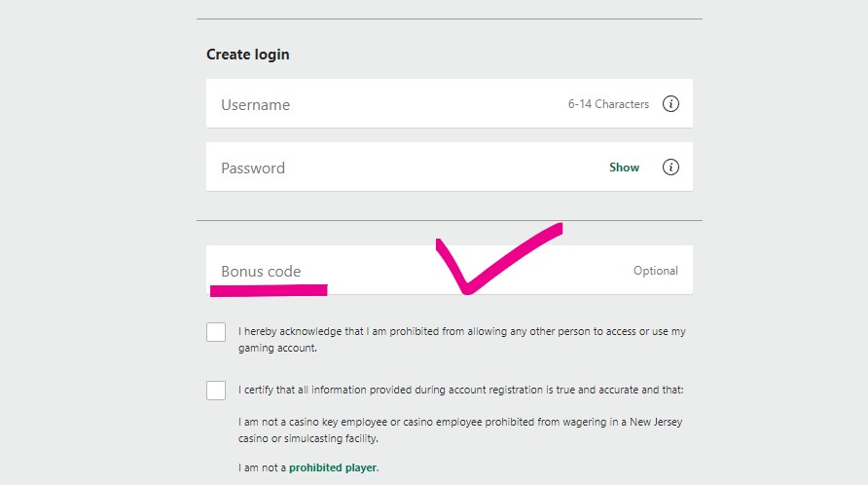Tick the registration information certification checkbox
The height and width of the screenshot is (485, 868).
pos(216,391)
